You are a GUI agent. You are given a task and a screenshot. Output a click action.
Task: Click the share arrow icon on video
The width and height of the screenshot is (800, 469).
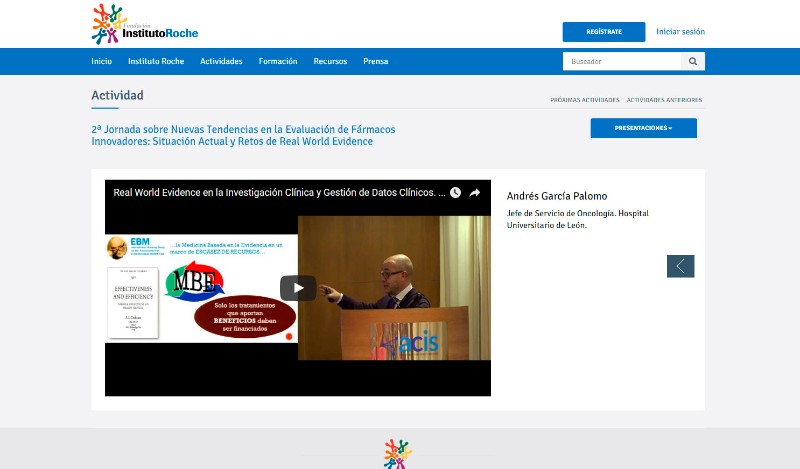coord(474,192)
